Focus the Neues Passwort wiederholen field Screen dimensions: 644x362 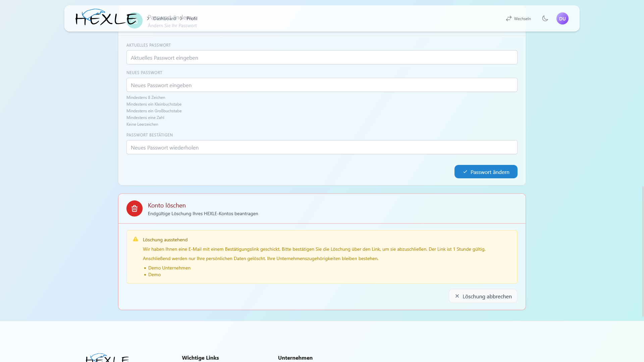322,147
